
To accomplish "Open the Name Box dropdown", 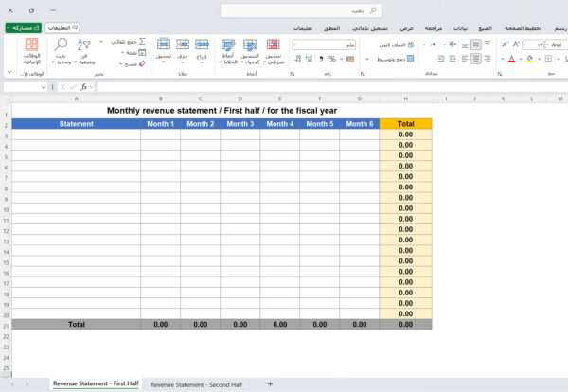I will [44, 86].
